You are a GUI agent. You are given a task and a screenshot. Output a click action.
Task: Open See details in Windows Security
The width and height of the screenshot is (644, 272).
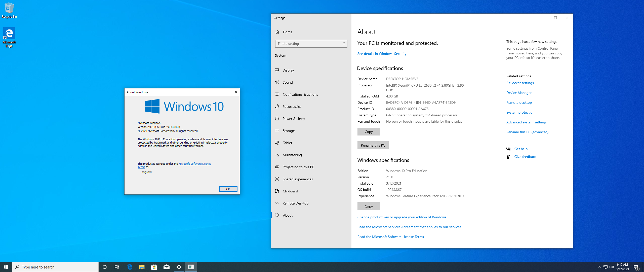(x=382, y=54)
